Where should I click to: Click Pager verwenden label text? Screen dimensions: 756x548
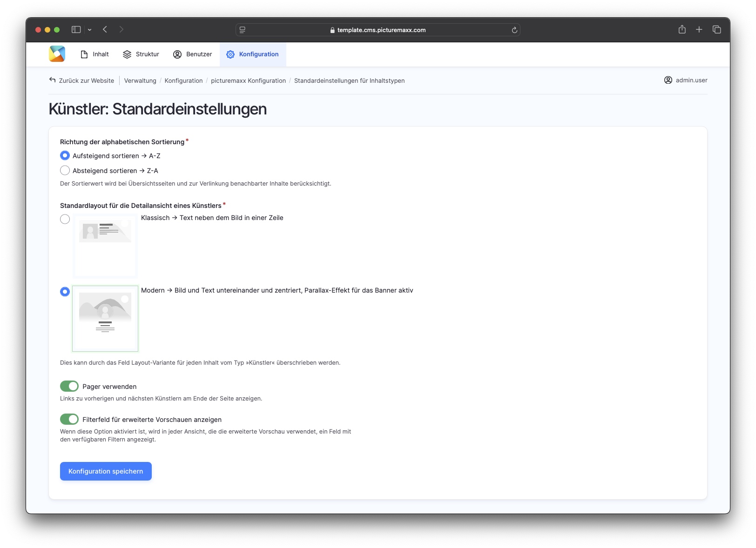pyautogui.click(x=109, y=387)
